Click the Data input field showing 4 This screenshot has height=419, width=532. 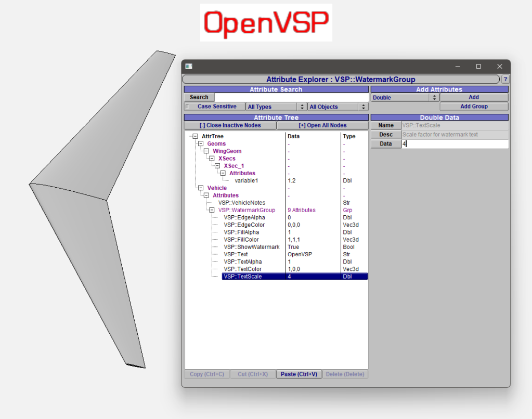[x=455, y=143]
